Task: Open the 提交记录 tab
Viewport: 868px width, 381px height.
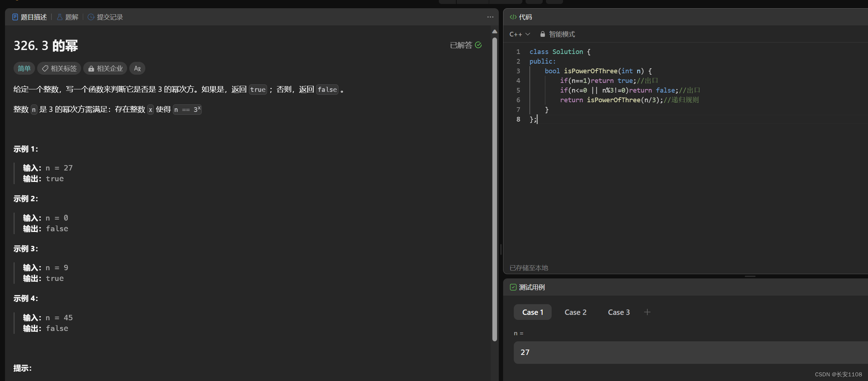Action: pyautogui.click(x=105, y=17)
